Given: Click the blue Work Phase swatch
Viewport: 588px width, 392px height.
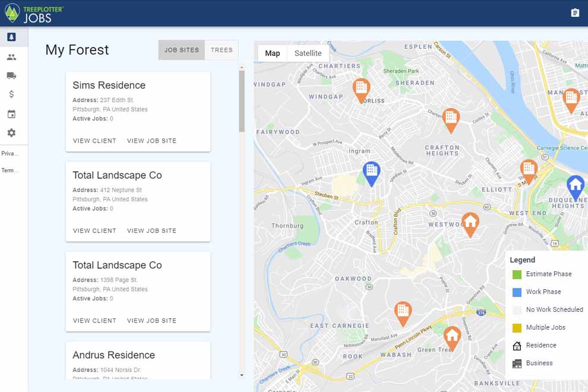Looking at the screenshot, I should coord(517,292).
